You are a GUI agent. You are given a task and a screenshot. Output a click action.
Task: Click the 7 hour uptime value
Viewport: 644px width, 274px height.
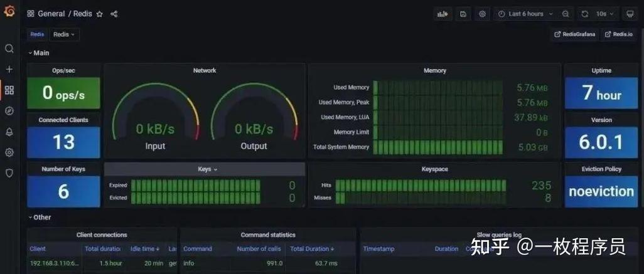[601, 93]
